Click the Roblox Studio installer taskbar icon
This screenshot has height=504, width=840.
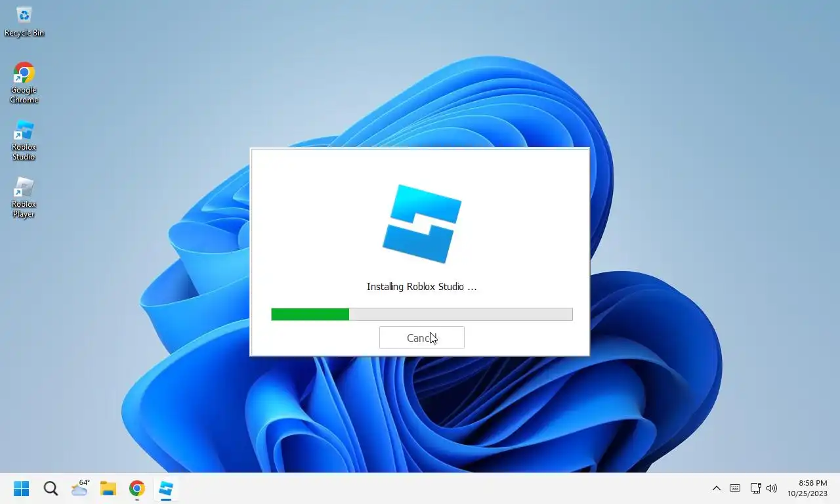pos(166,488)
